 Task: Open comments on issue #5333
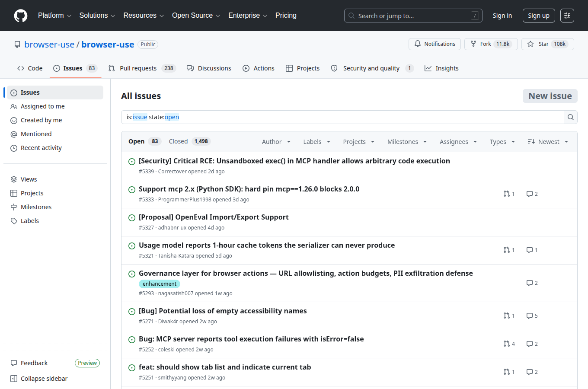tap(532, 194)
